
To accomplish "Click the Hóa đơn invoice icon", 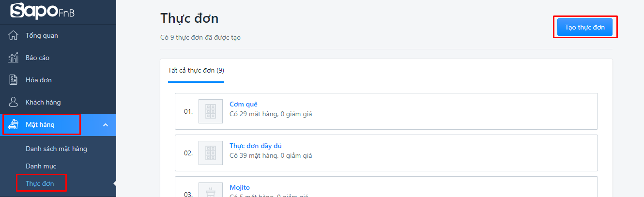I will [14, 80].
